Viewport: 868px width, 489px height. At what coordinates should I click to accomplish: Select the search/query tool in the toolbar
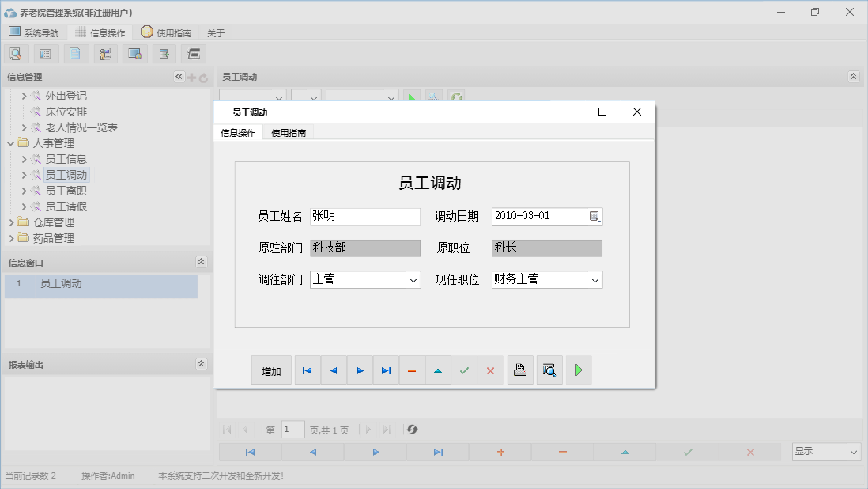16,53
